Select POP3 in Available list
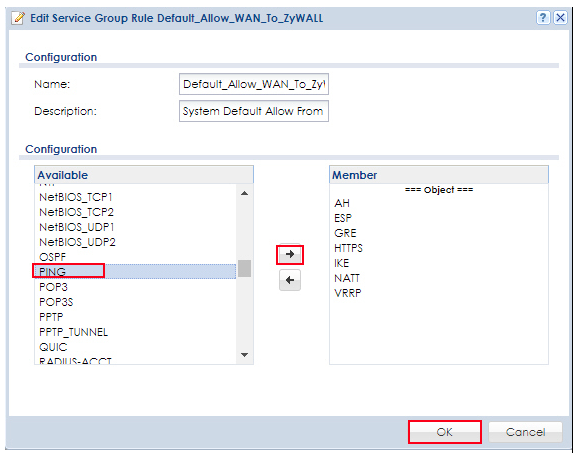This screenshot has width=578, height=458. (135, 287)
